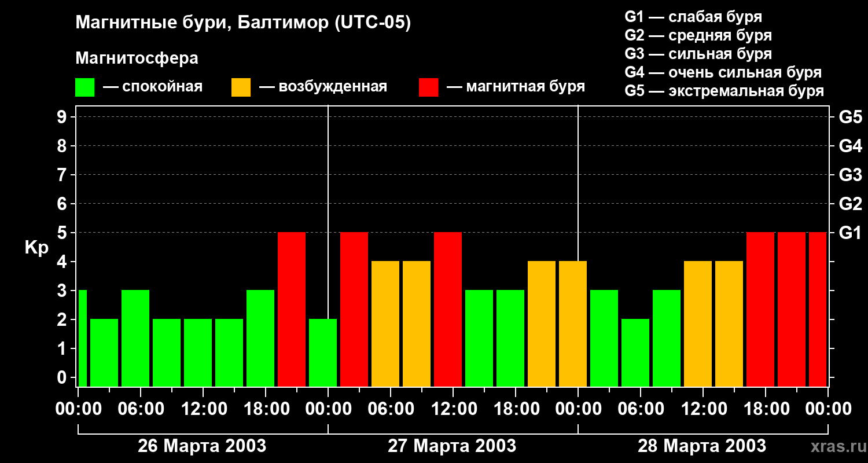Click the green Kp 2 bar on 28 Марта
The height and width of the screenshot is (463, 868).
635,352
